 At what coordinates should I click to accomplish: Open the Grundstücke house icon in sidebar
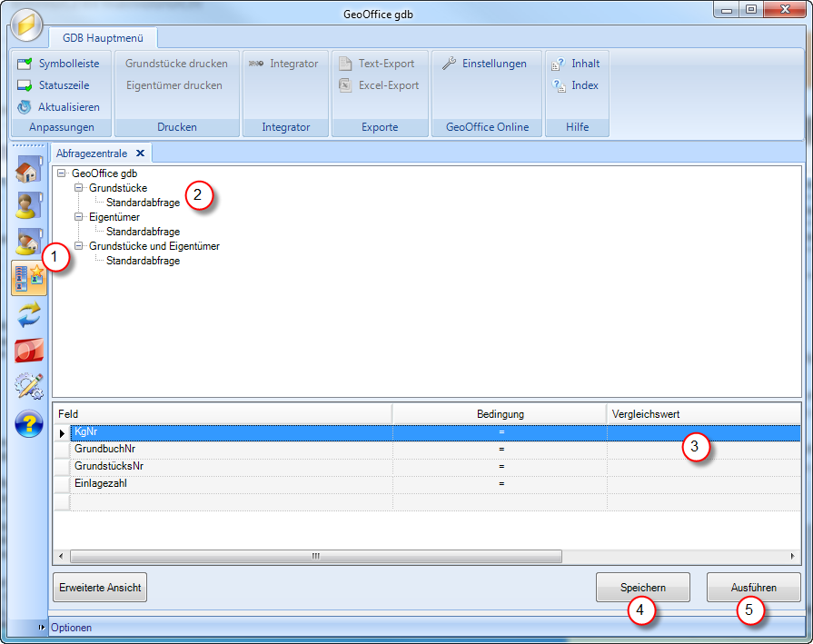(x=29, y=170)
